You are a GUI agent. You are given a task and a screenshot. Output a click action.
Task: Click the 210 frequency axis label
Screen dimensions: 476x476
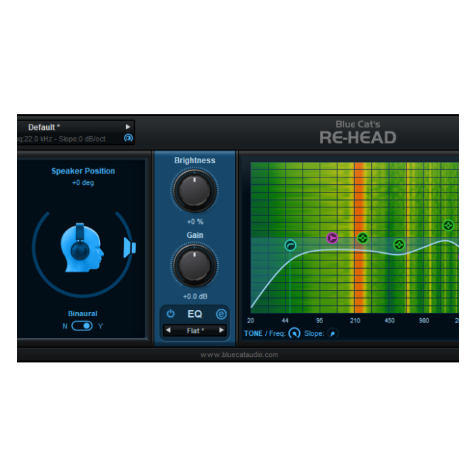point(355,320)
